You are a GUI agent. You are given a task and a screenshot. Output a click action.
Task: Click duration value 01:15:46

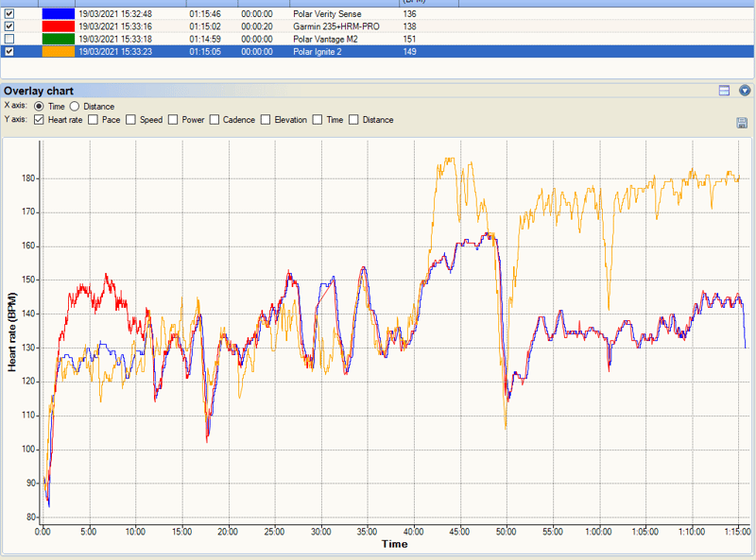[205, 14]
